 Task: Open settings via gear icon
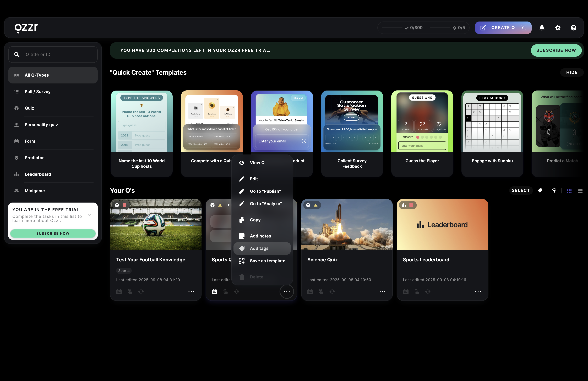click(x=558, y=28)
